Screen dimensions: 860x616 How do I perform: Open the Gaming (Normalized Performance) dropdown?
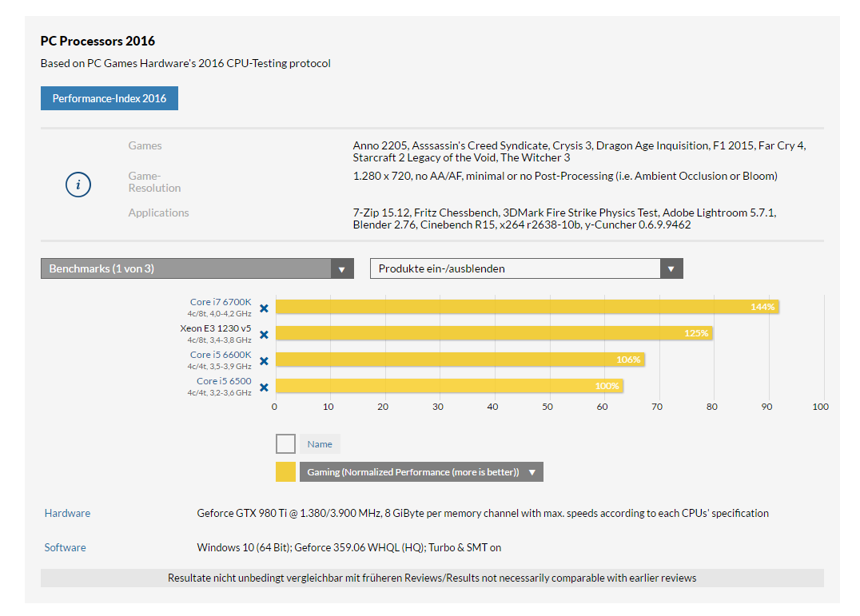point(421,472)
